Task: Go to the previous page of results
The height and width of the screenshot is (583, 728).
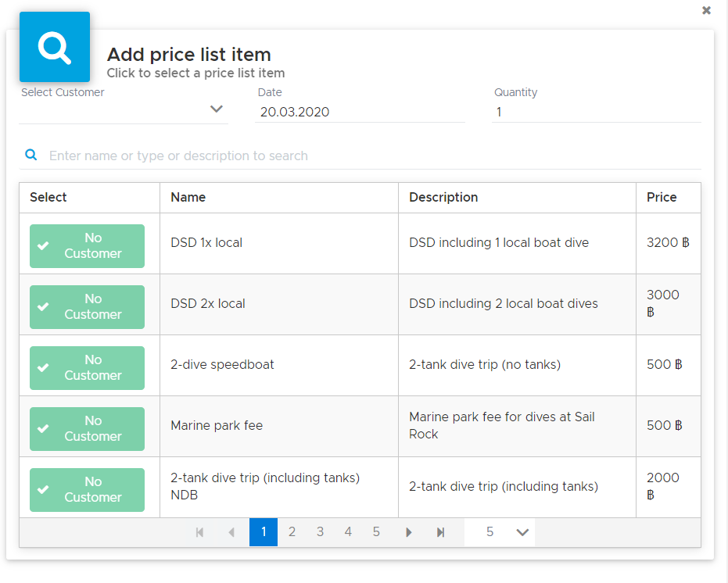Action: coord(231,532)
